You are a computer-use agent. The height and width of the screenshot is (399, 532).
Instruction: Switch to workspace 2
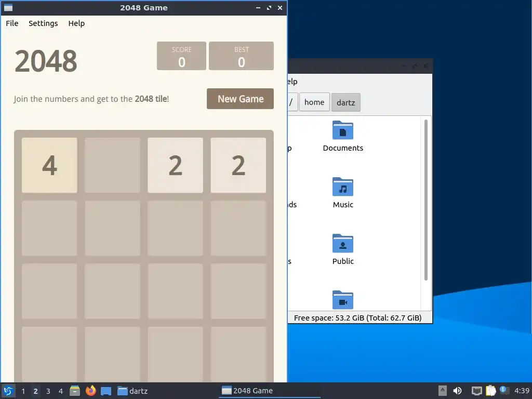[35, 391]
